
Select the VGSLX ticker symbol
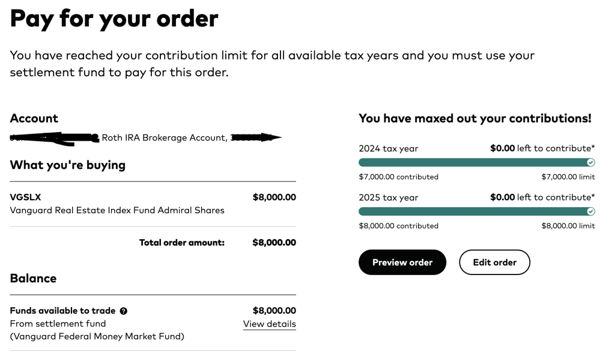(x=26, y=197)
